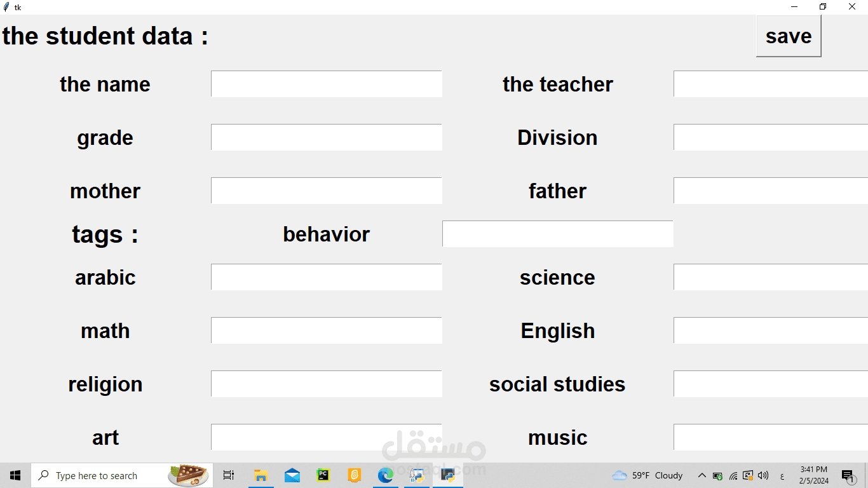The height and width of the screenshot is (488, 868).
Task: Open the weather widget showing 59°F Cloudy
Action: pyautogui.click(x=647, y=475)
